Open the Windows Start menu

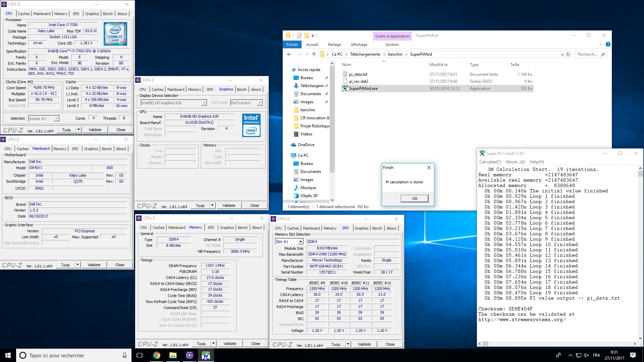coord(8,355)
